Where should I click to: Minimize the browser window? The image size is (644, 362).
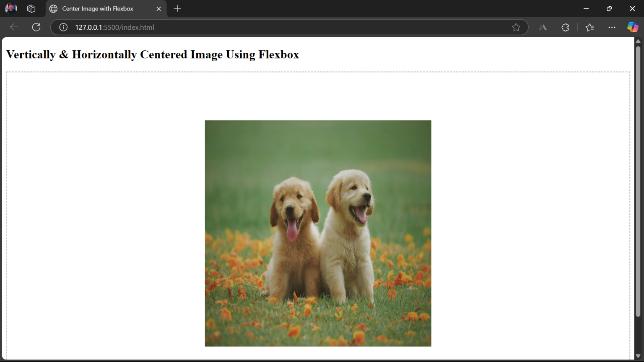pos(586,8)
